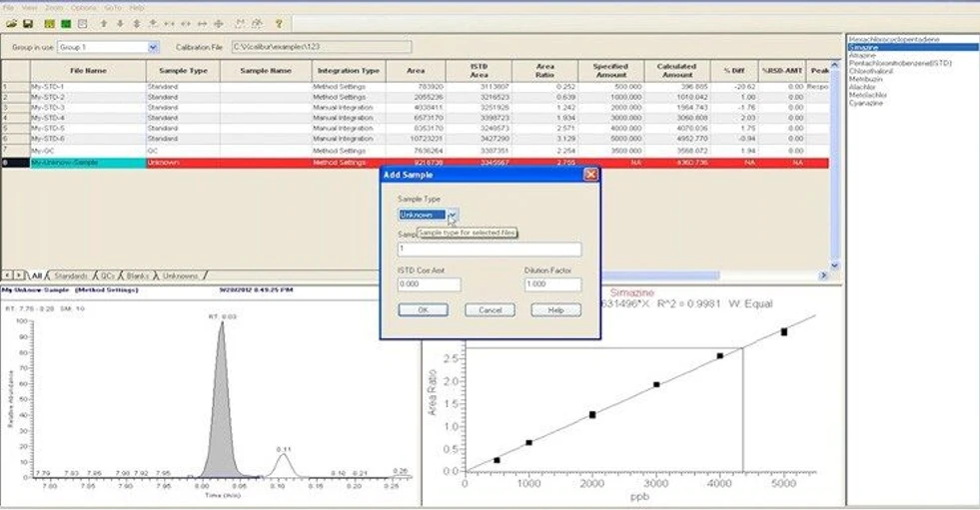Click the single down-arrow toolbar icon
Image resolution: width=980 pixels, height=510 pixels.
(x=120, y=24)
